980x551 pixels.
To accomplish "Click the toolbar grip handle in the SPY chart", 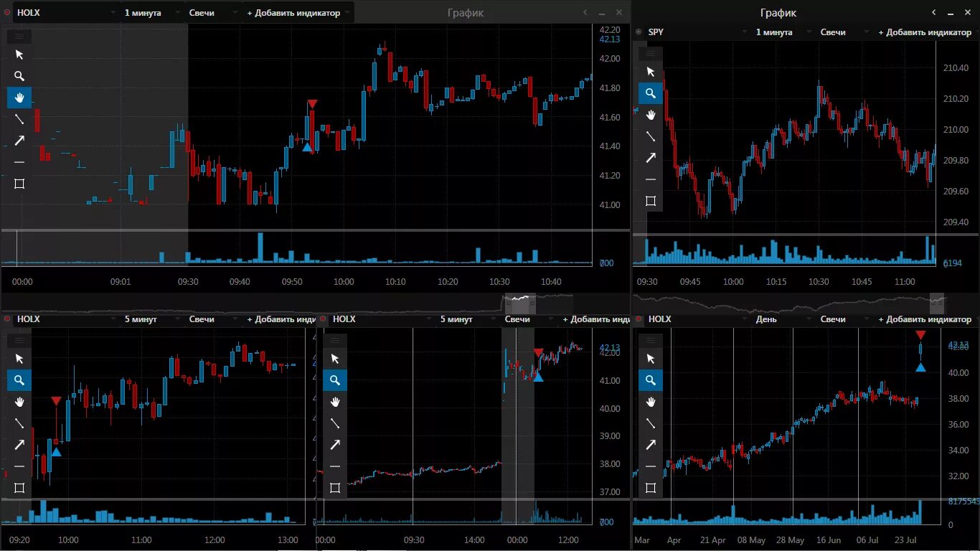I will coord(651,53).
